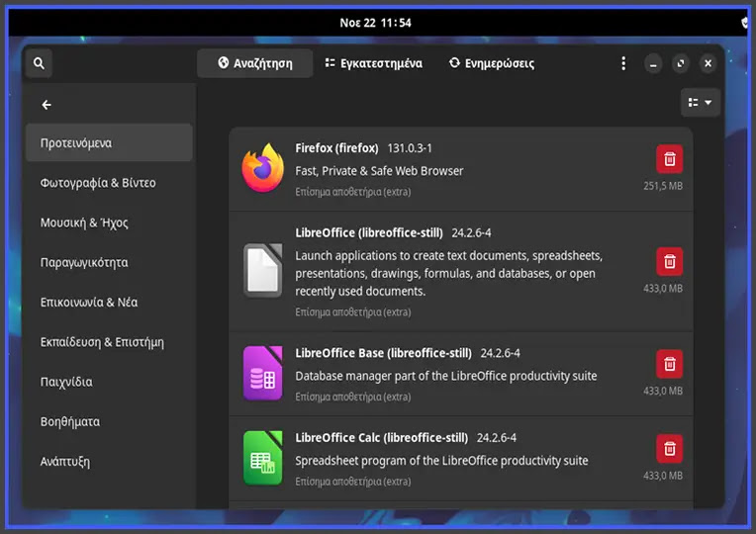Click the LibreOffice Base purple icon
The width and height of the screenshot is (756, 534).
point(263,374)
